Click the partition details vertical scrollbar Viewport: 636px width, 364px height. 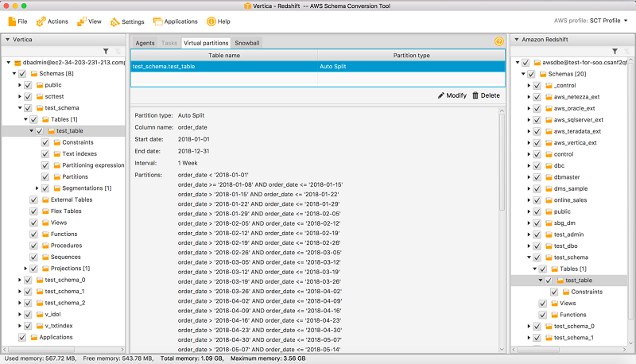[x=502, y=162]
